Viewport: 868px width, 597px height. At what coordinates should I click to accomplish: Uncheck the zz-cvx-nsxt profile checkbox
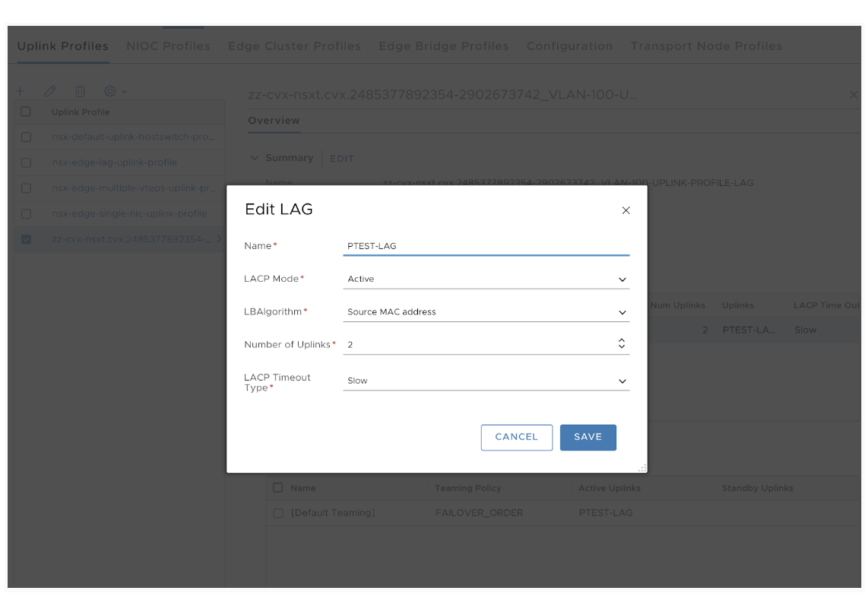(x=27, y=239)
